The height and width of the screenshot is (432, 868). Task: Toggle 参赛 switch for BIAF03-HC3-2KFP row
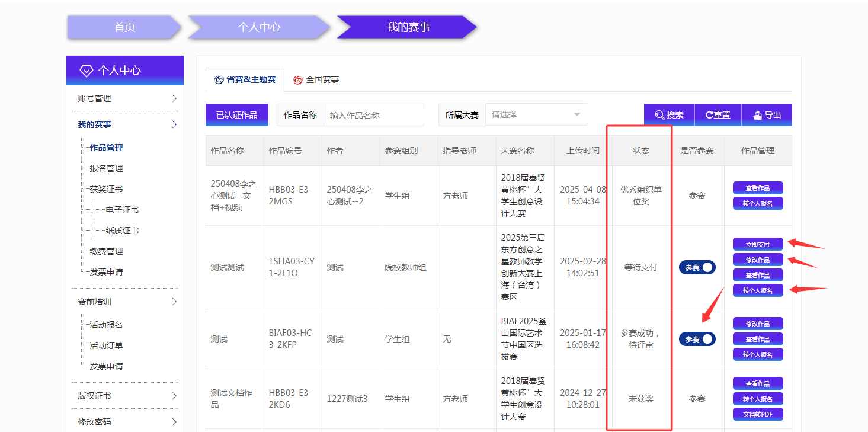[697, 339]
